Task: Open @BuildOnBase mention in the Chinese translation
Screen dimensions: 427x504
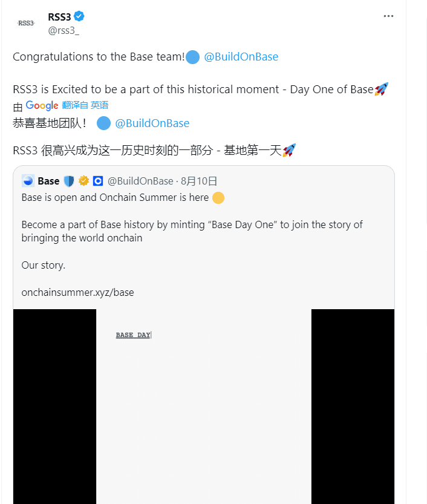Action: click(x=152, y=123)
